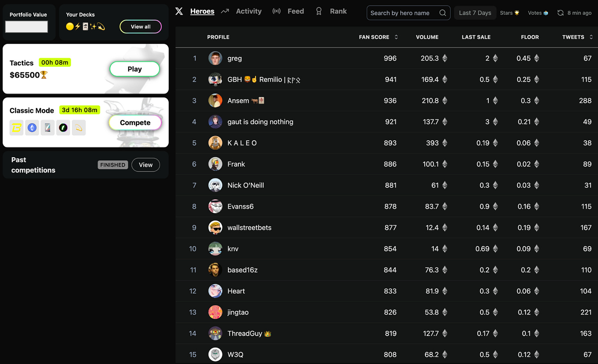
Task: Click the Feed broadcast icon
Action: pyautogui.click(x=276, y=11)
